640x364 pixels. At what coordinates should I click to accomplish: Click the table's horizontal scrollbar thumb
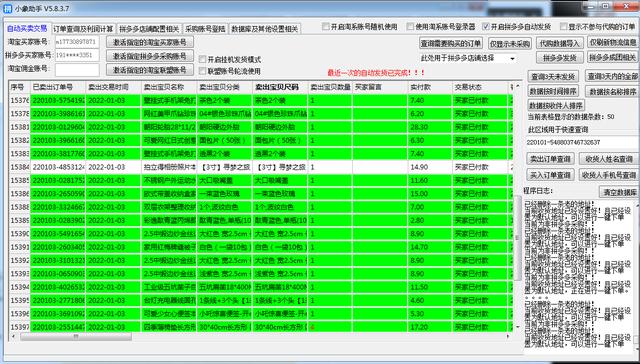coord(76,337)
